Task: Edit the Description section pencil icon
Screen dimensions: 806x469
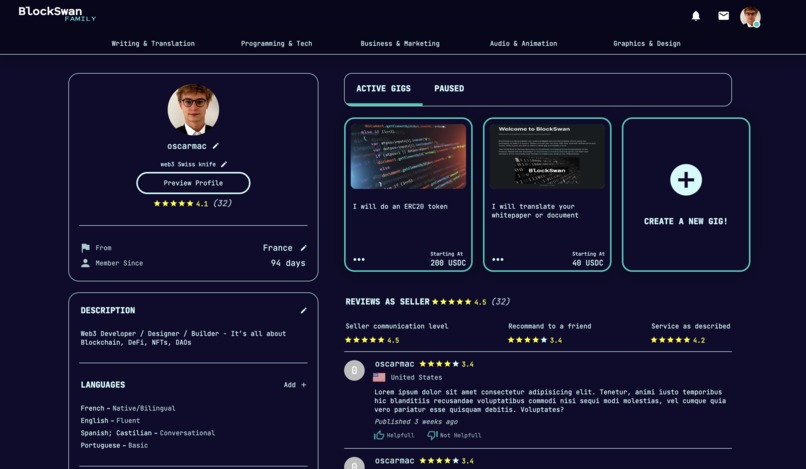Action: 303,311
